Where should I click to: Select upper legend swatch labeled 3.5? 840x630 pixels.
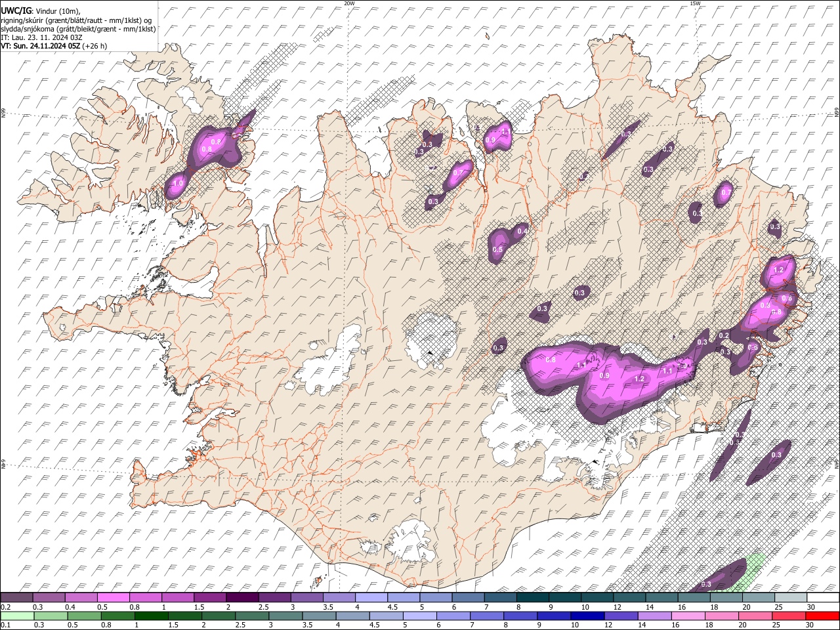tap(339, 597)
